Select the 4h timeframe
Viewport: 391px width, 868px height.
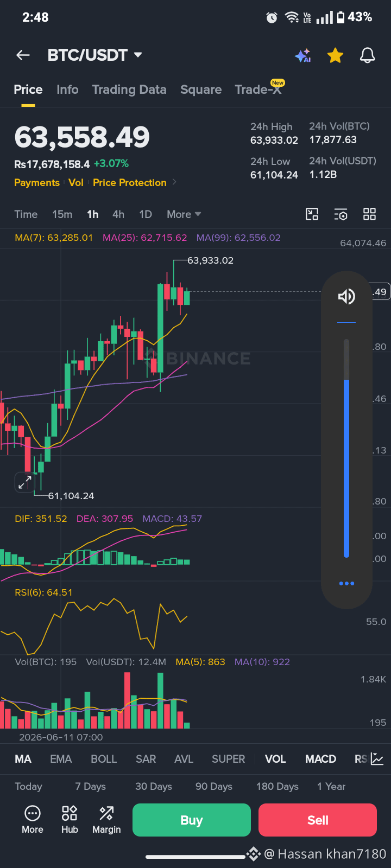118,214
